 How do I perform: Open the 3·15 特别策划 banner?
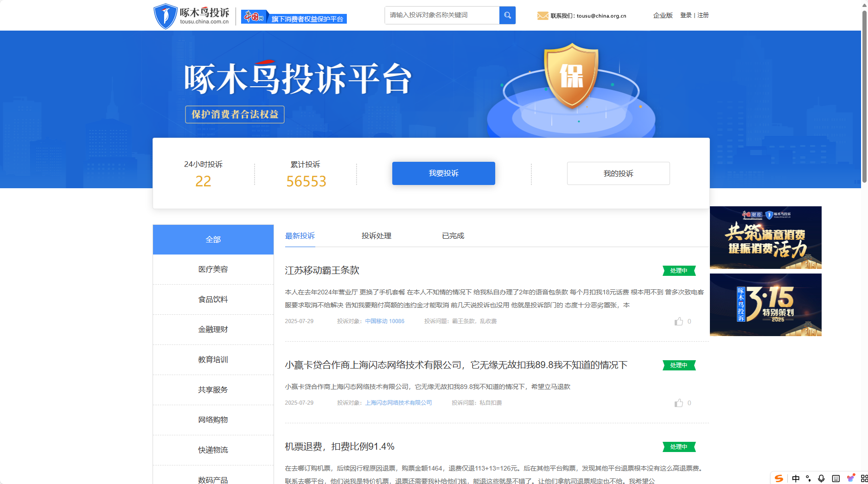(766, 305)
